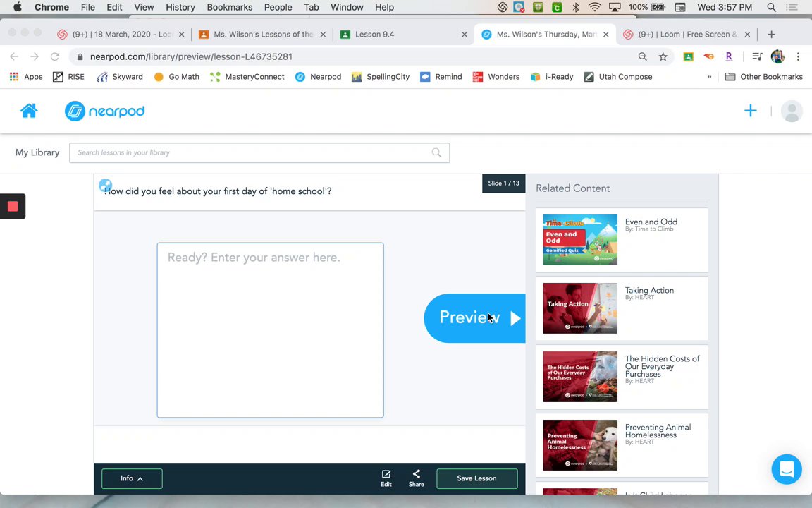Go to the Nearpod home icon
Viewport: 812px width, 508px height.
coord(29,110)
